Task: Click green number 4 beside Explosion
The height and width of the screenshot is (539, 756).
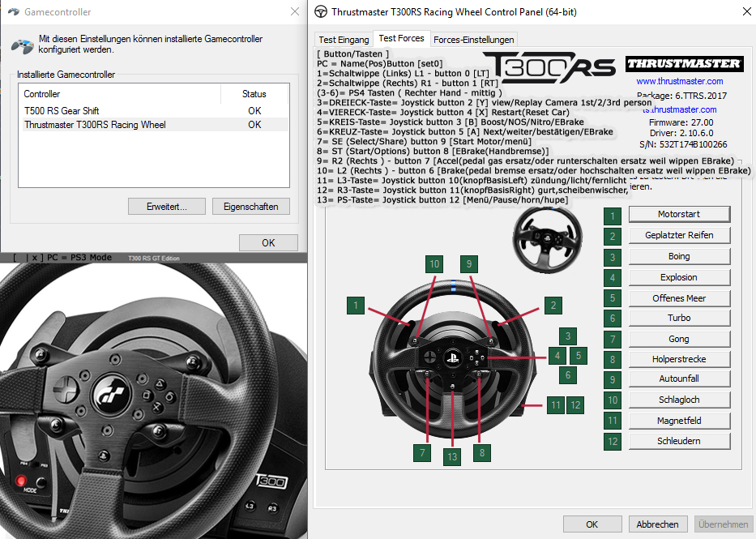Action: click(613, 278)
